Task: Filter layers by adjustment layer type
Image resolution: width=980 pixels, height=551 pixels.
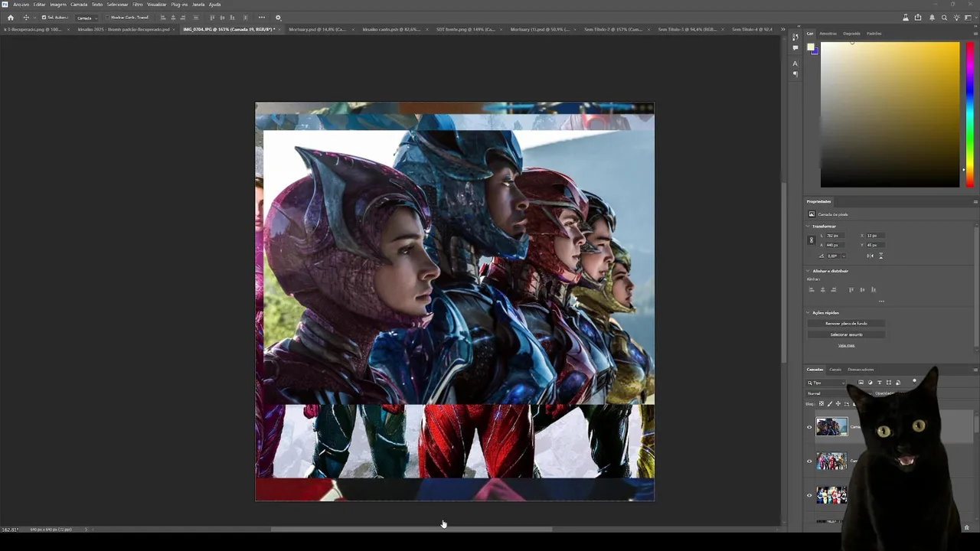Action: pyautogui.click(x=870, y=383)
